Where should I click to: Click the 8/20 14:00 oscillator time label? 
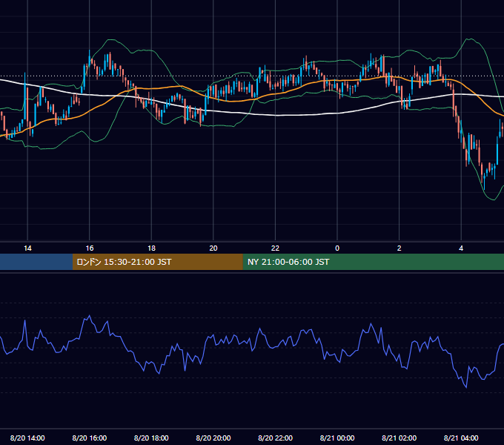coord(27,438)
